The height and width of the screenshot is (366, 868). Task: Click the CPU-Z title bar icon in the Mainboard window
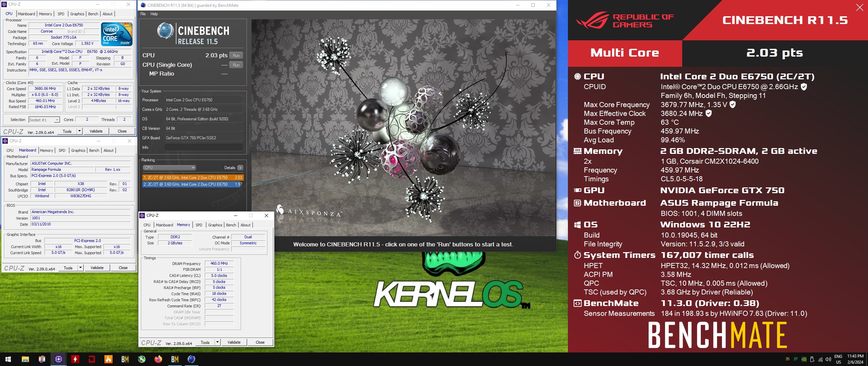point(5,141)
